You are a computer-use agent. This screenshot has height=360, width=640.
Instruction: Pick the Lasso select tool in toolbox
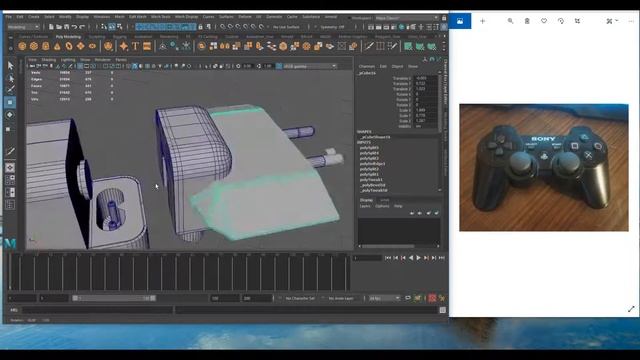(10, 78)
